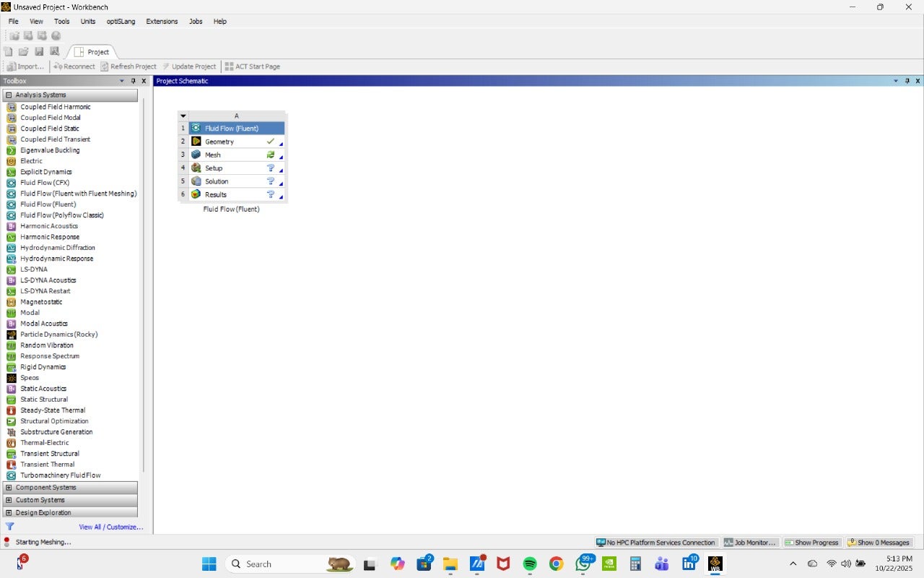This screenshot has width=924, height=578.
Task: Click the Speos system icon
Action: pos(12,378)
